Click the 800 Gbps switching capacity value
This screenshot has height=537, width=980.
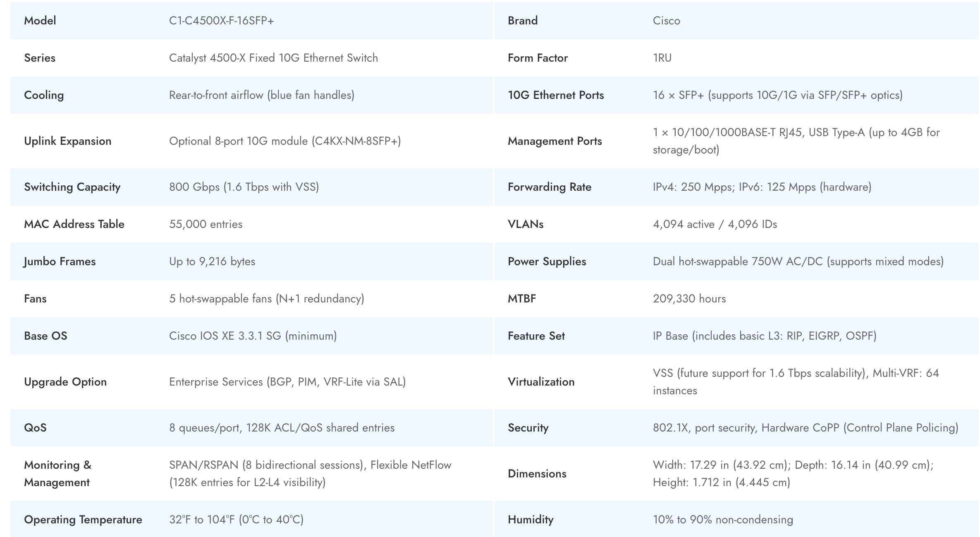pos(244,187)
